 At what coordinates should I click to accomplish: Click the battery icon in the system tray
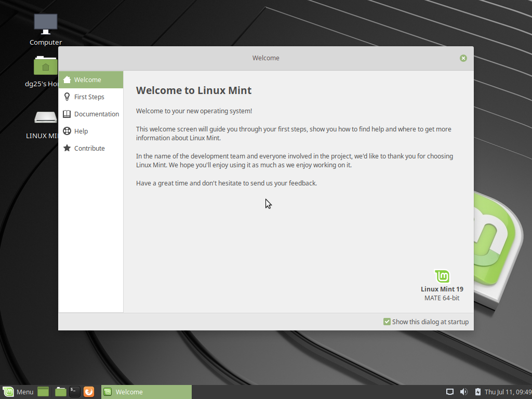pyautogui.click(x=477, y=392)
